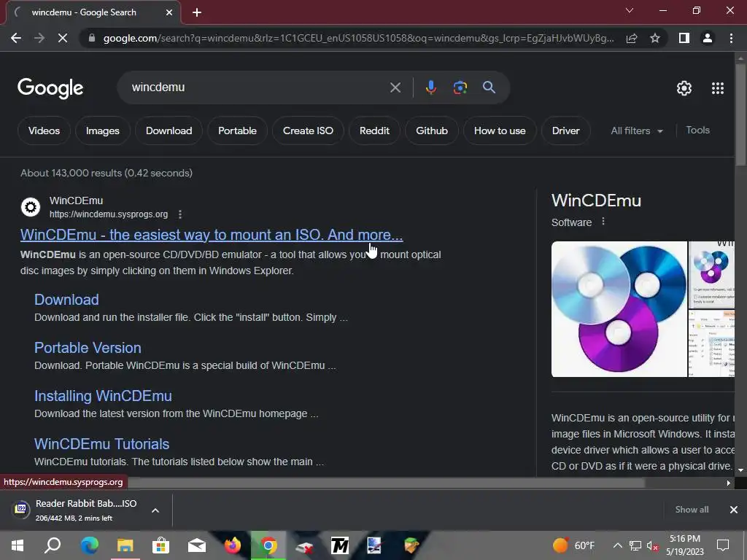Open Mail app from taskbar
Image resolution: width=747 pixels, height=560 pixels.
coord(196,545)
